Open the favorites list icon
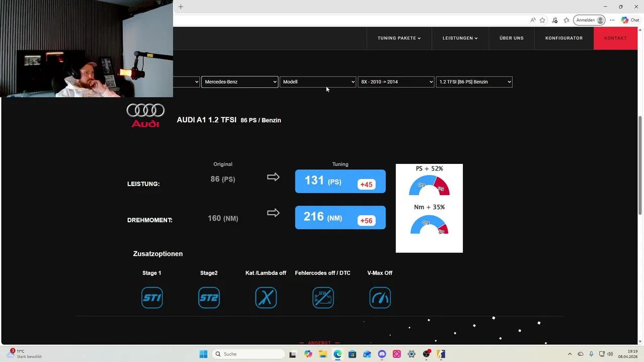This screenshot has width=644, height=362. (x=567, y=20)
